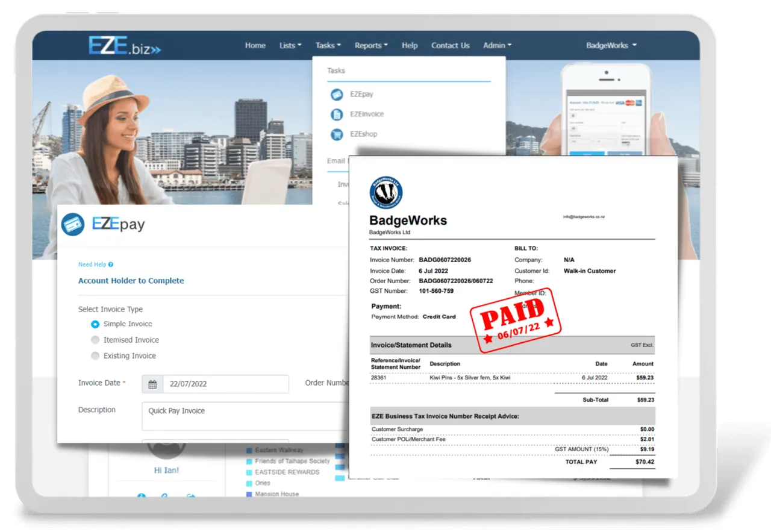Click the Friends of Taihape Society legend swatch
The image size is (771, 532).
tap(249, 462)
